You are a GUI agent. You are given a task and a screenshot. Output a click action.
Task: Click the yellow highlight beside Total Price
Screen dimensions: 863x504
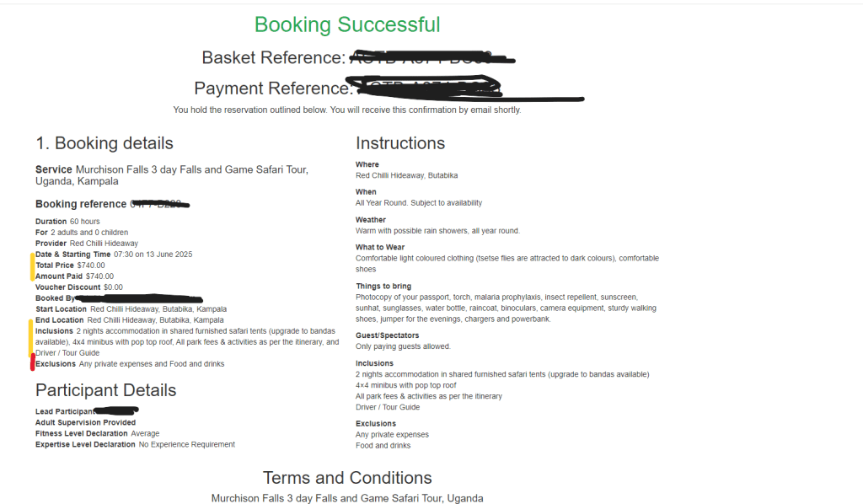click(32, 266)
